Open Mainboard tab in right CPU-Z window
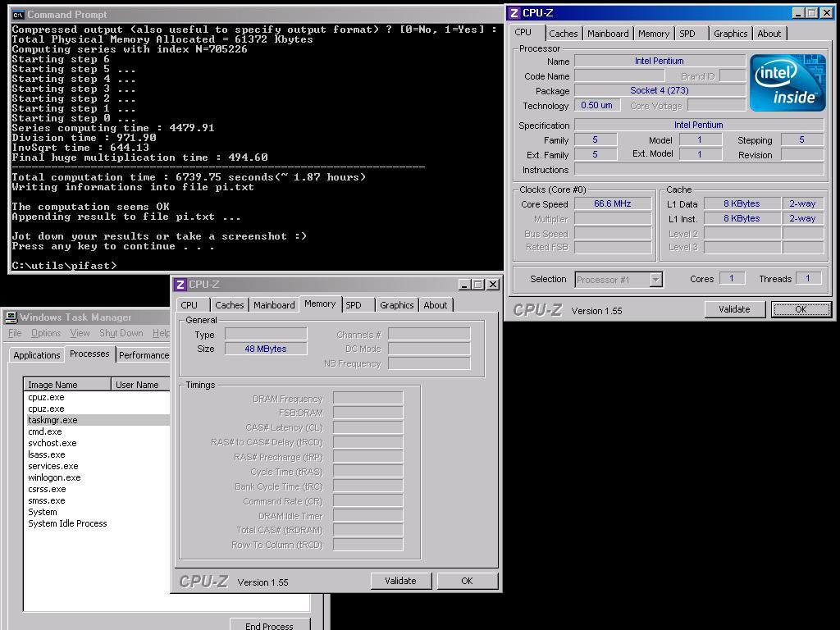Screen dimensions: 840x630 tap(608, 34)
